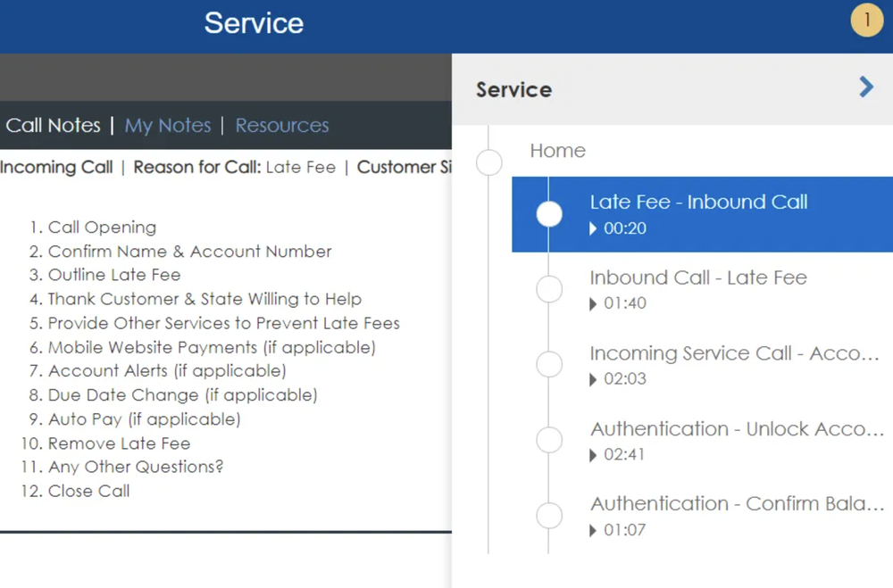Viewport: 893px width, 588px height.
Task: Go to Home in the Service list
Action: (557, 151)
